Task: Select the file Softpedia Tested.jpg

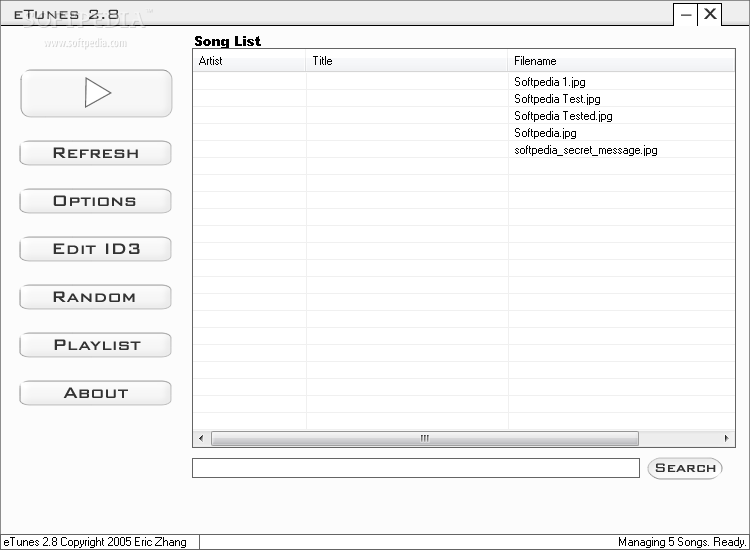Action: 563,116
